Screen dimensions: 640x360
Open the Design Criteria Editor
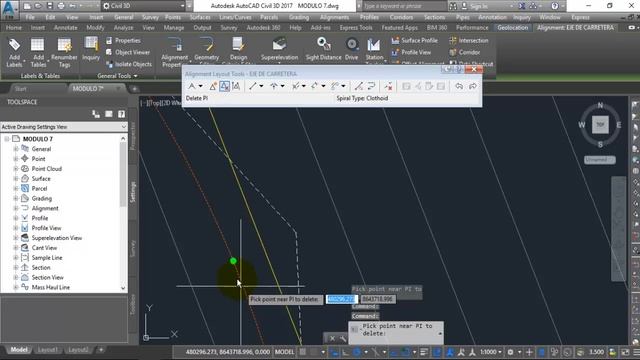(238, 51)
